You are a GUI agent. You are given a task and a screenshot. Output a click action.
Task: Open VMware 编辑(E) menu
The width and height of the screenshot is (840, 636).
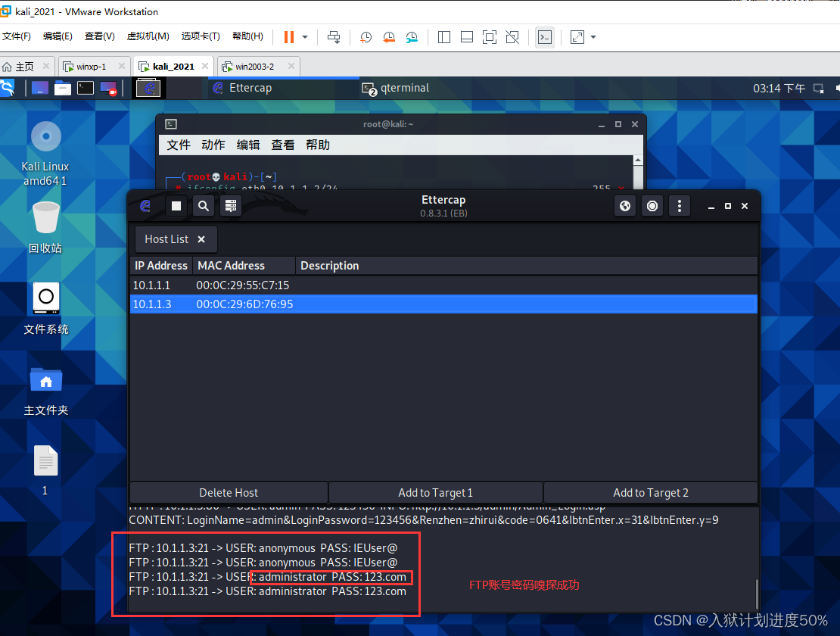(x=58, y=36)
